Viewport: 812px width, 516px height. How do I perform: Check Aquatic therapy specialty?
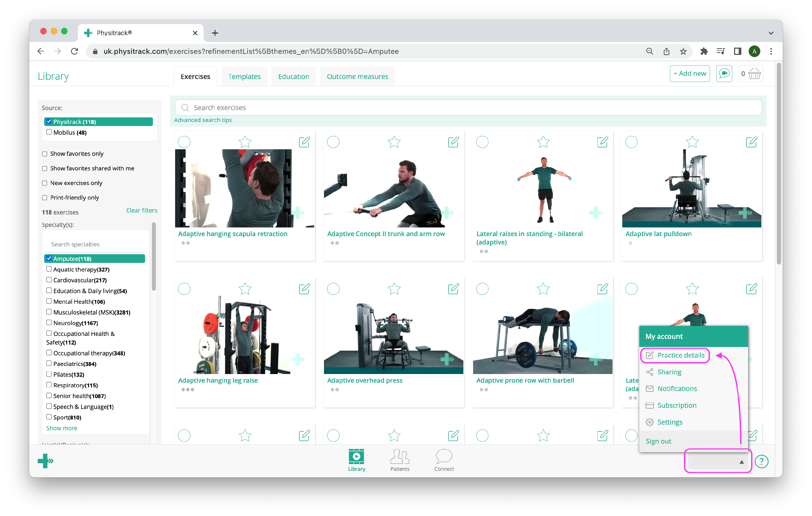(49, 269)
